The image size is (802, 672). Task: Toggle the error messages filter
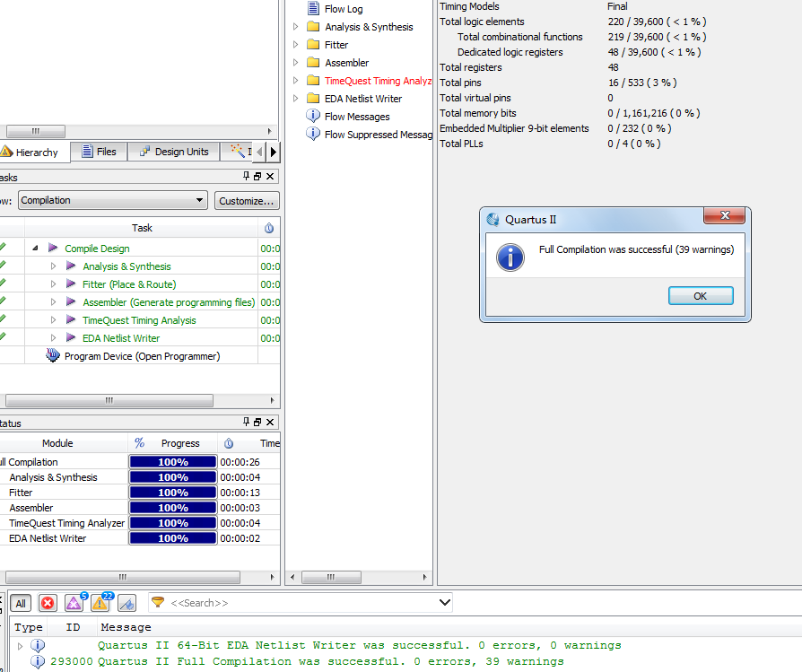click(x=47, y=603)
